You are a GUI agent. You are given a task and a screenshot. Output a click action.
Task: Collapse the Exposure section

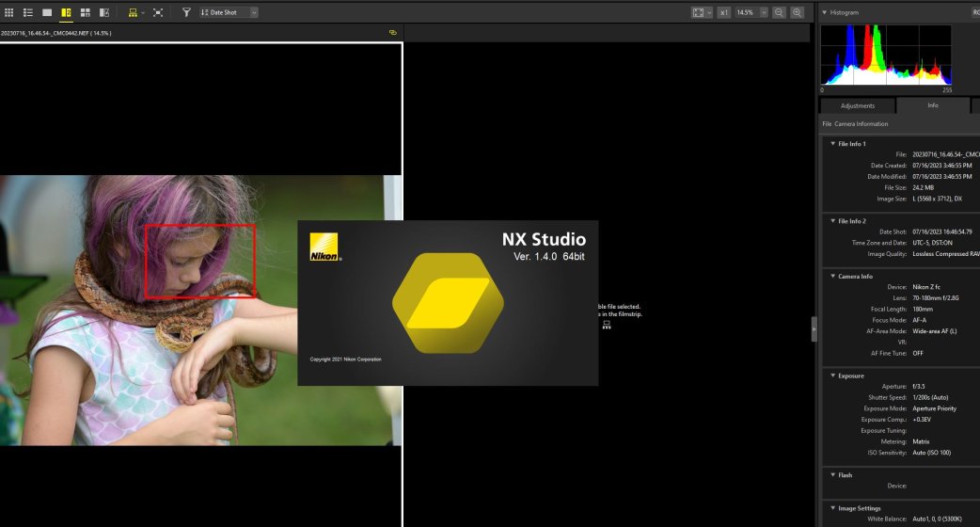833,375
